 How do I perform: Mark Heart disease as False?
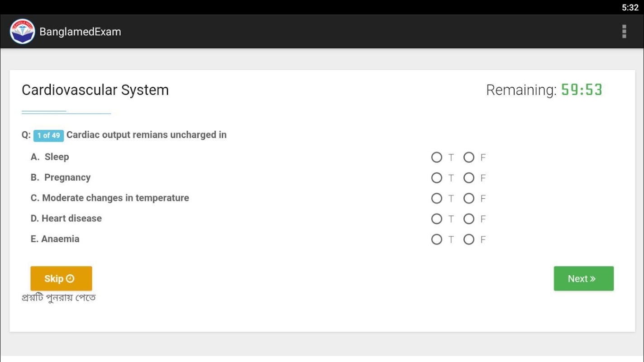click(x=469, y=219)
